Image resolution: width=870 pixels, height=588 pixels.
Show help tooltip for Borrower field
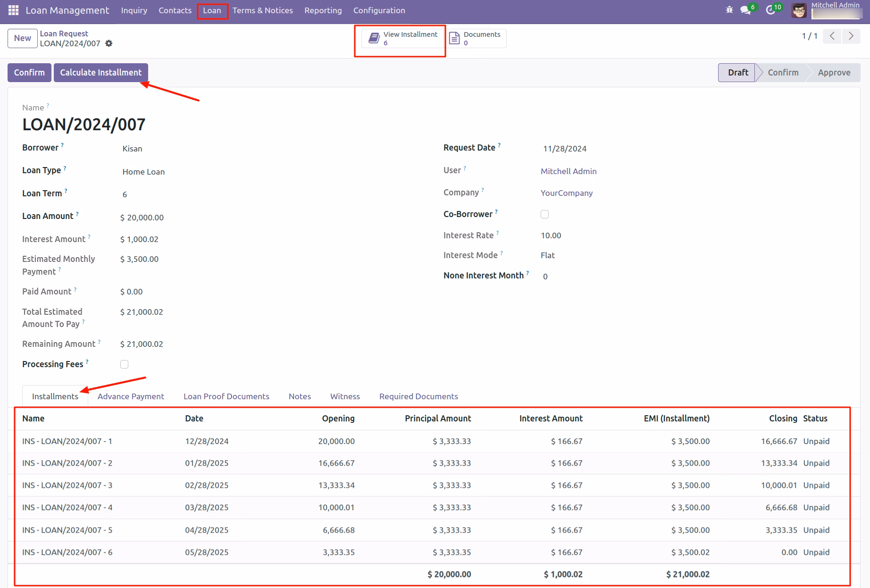pos(62,145)
